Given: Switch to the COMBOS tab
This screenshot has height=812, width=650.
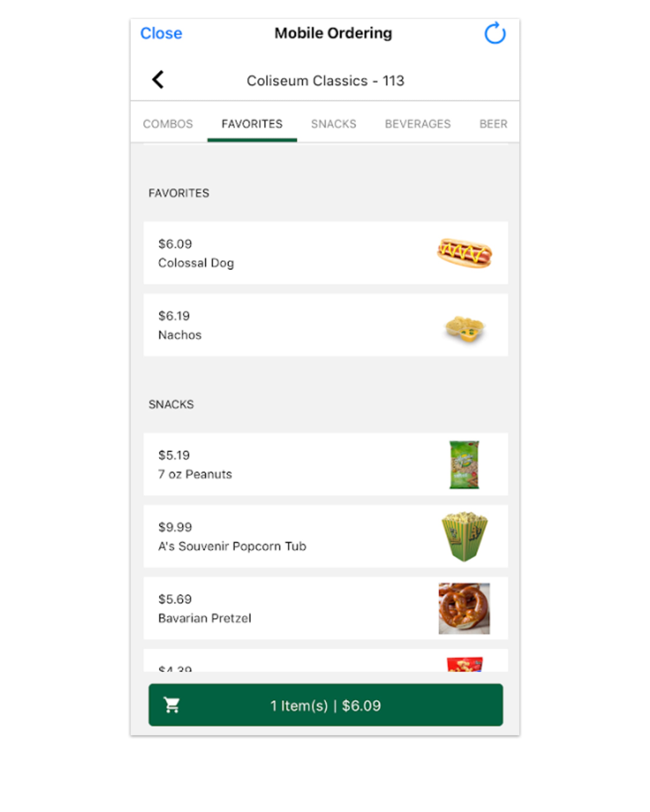Looking at the screenshot, I should pyautogui.click(x=168, y=124).
